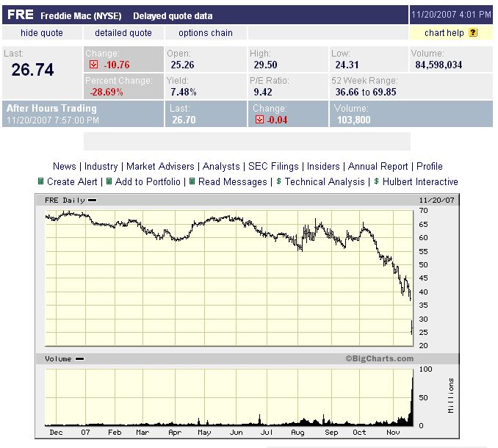Click the 11/20/2007 4:01 PM timestamp
This screenshot has height=448, width=498.
point(451,14)
